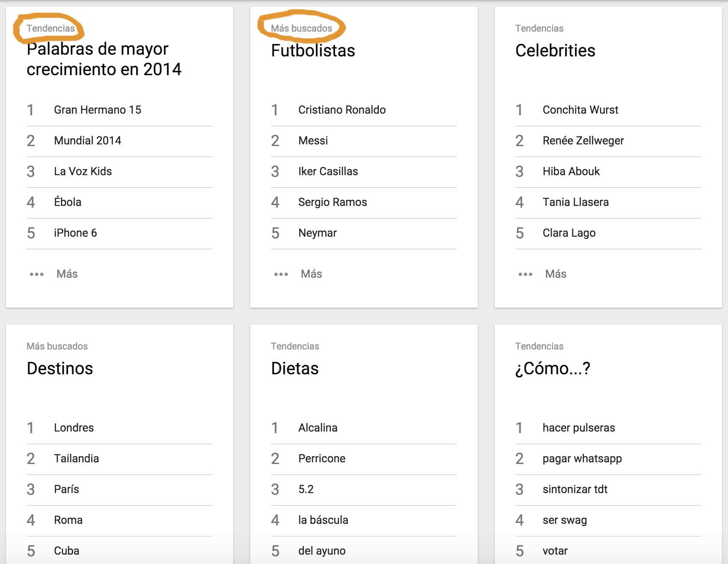Select hacer pulseras entry
This screenshot has height=564, width=728.
[579, 428]
